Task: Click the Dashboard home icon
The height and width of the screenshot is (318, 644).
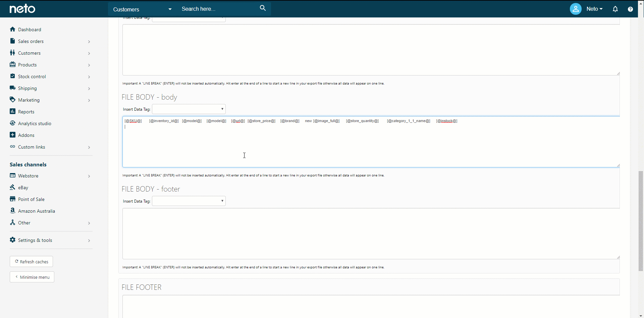Action: tap(13, 29)
